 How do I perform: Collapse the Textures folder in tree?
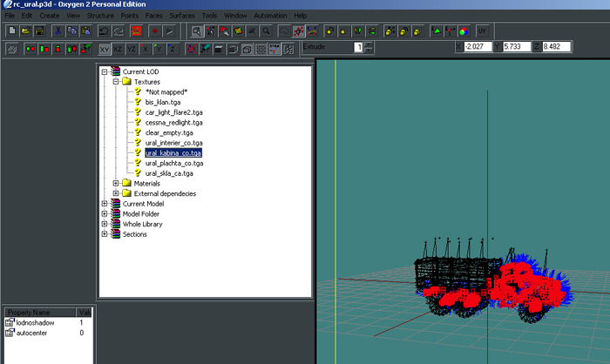coord(115,81)
